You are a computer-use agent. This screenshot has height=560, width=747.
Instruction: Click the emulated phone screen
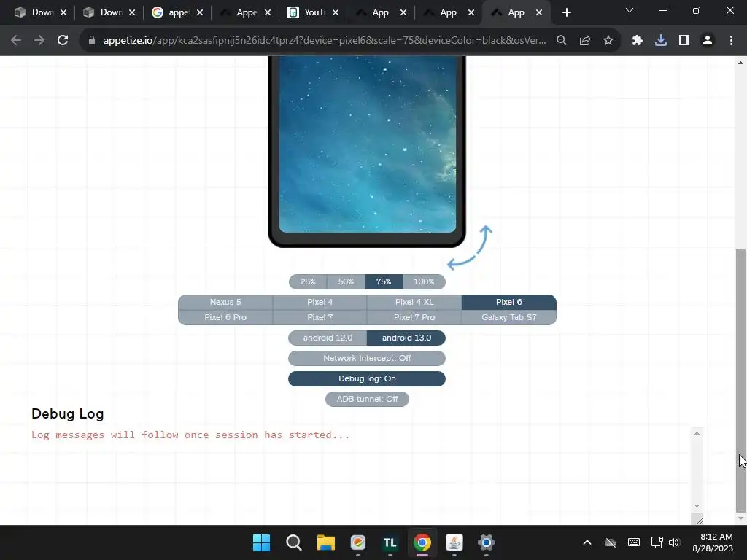[x=368, y=144]
